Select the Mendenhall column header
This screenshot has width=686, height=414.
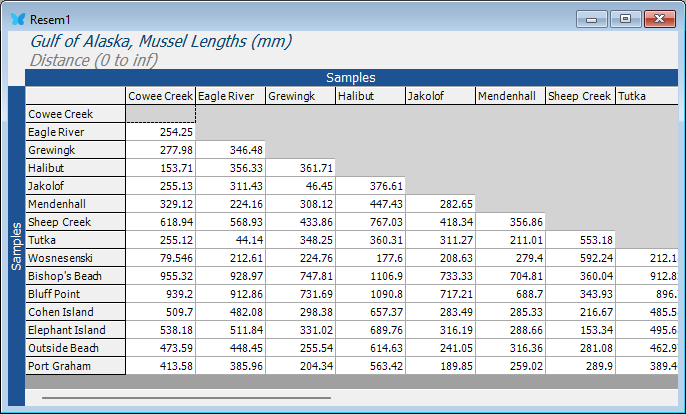tap(510, 96)
